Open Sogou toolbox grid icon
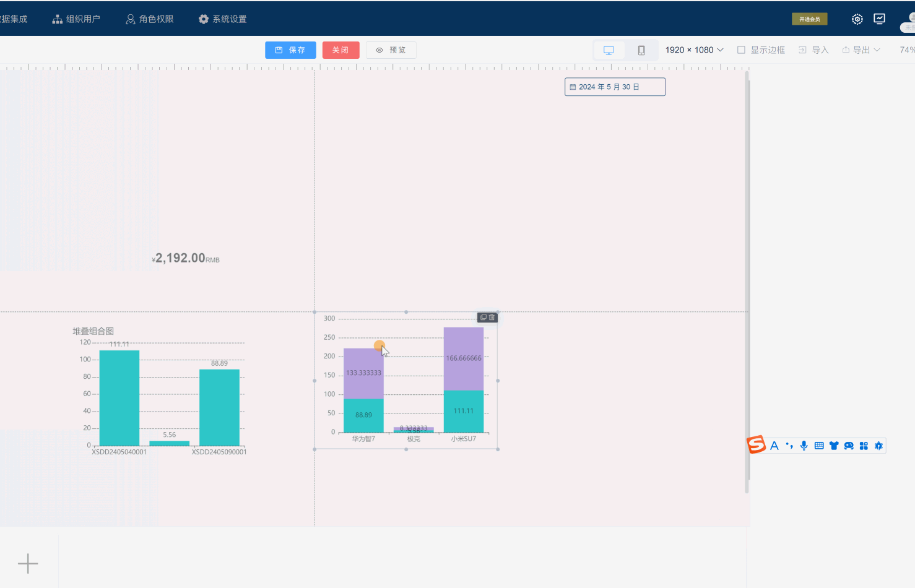 point(864,446)
